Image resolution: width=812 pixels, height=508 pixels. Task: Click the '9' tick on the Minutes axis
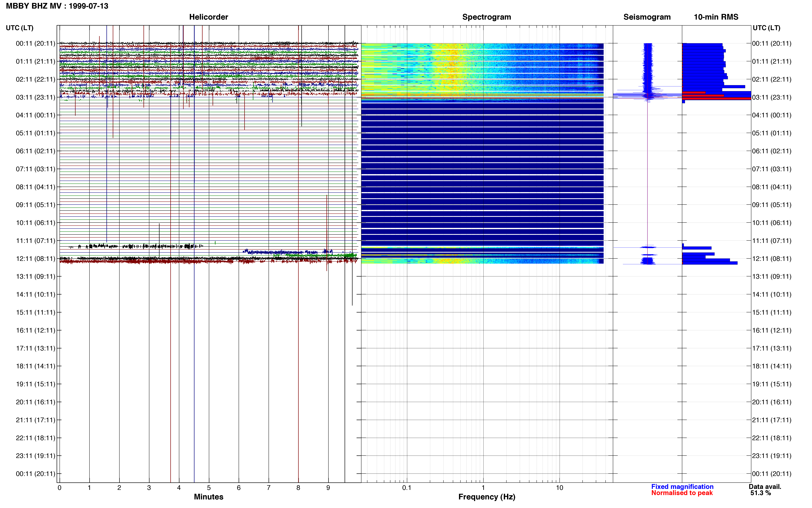click(x=328, y=488)
